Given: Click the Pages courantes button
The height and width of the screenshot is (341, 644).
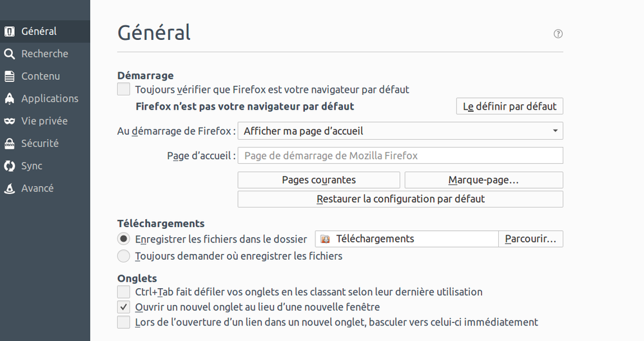Looking at the screenshot, I should [x=318, y=180].
